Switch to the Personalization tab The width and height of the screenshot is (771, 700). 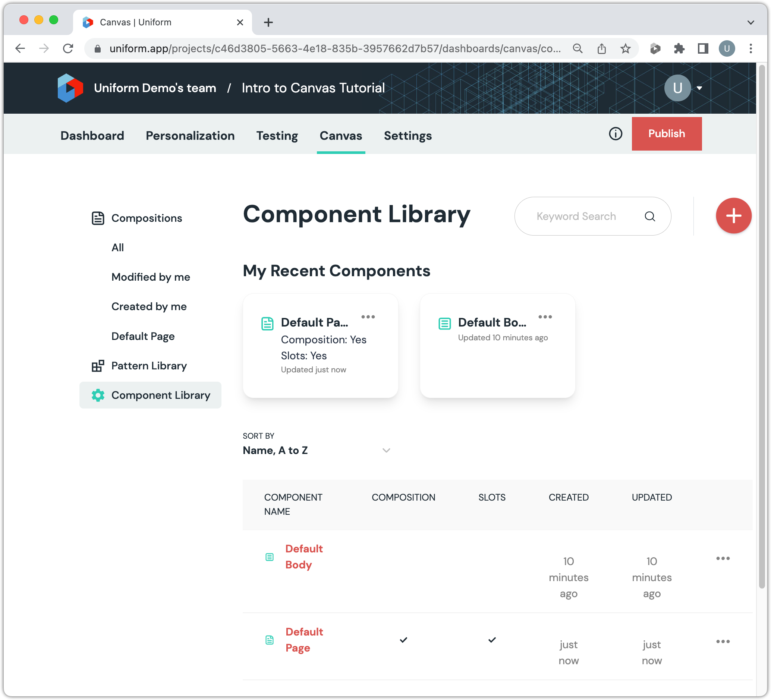click(x=190, y=136)
